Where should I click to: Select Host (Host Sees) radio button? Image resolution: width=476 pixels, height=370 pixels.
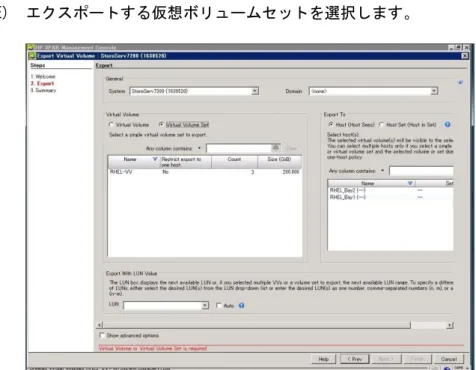(x=331, y=125)
